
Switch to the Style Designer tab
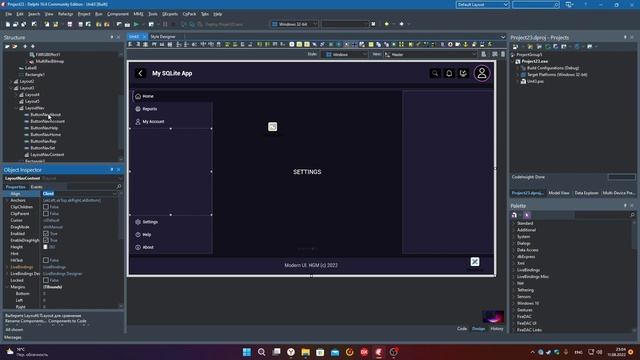point(163,37)
